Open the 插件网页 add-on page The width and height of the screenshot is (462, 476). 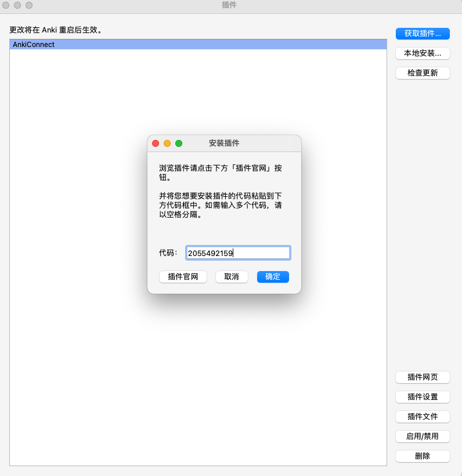(x=423, y=377)
